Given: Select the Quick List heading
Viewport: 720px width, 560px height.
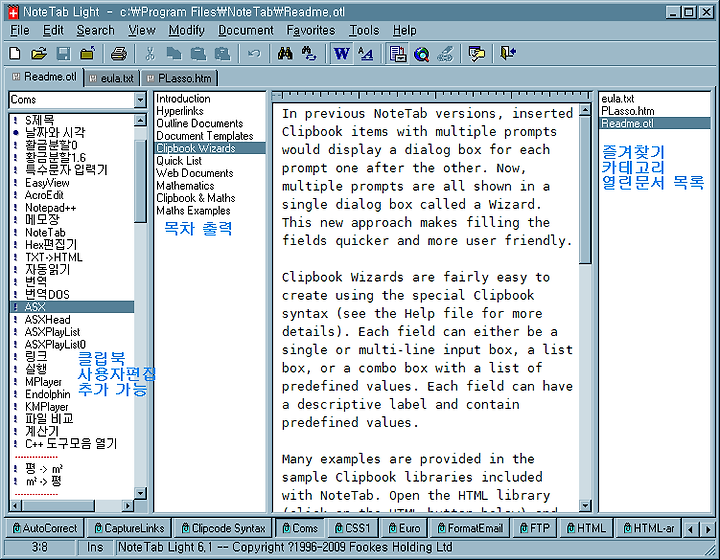Looking at the screenshot, I should pyautogui.click(x=179, y=161).
